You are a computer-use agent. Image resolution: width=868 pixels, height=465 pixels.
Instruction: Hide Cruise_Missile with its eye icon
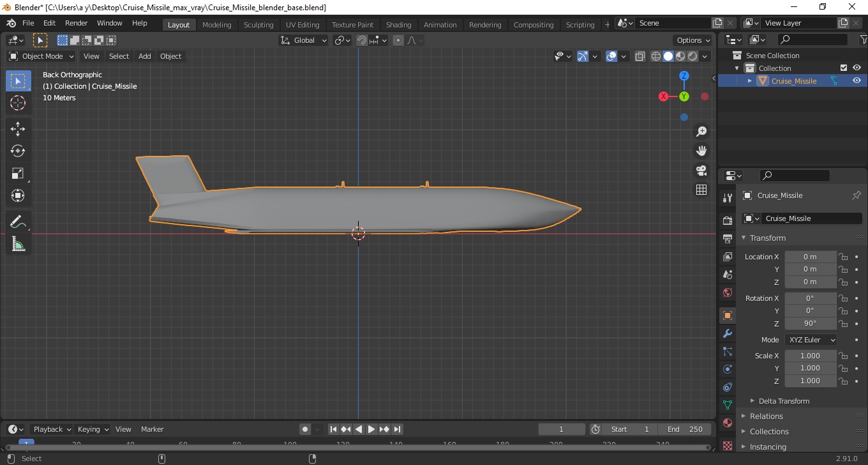click(857, 80)
